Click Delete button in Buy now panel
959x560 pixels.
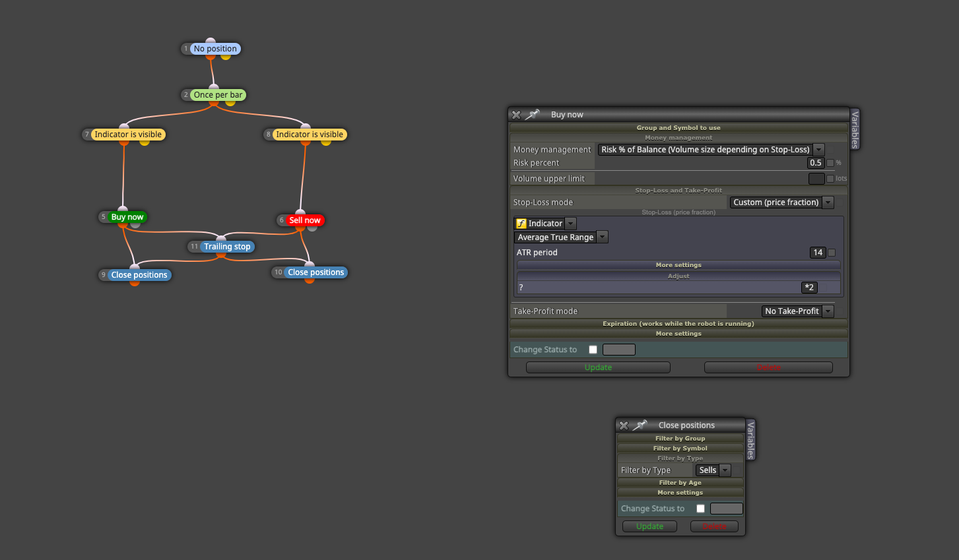point(768,367)
